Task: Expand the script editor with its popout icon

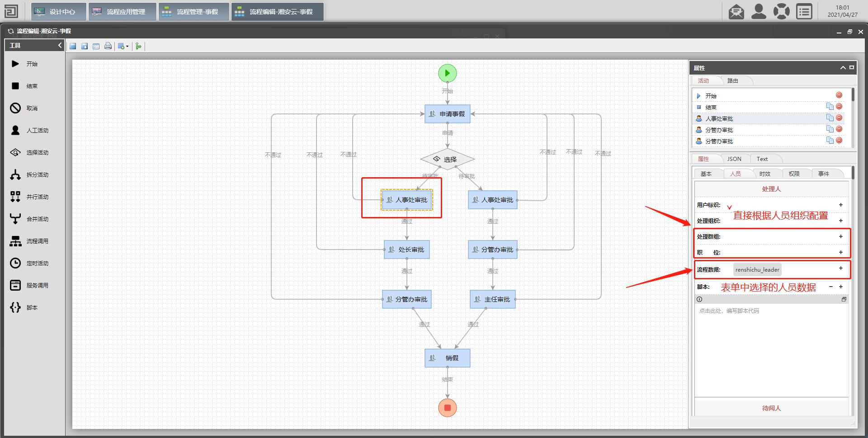Action: pyautogui.click(x=844, y=299)
